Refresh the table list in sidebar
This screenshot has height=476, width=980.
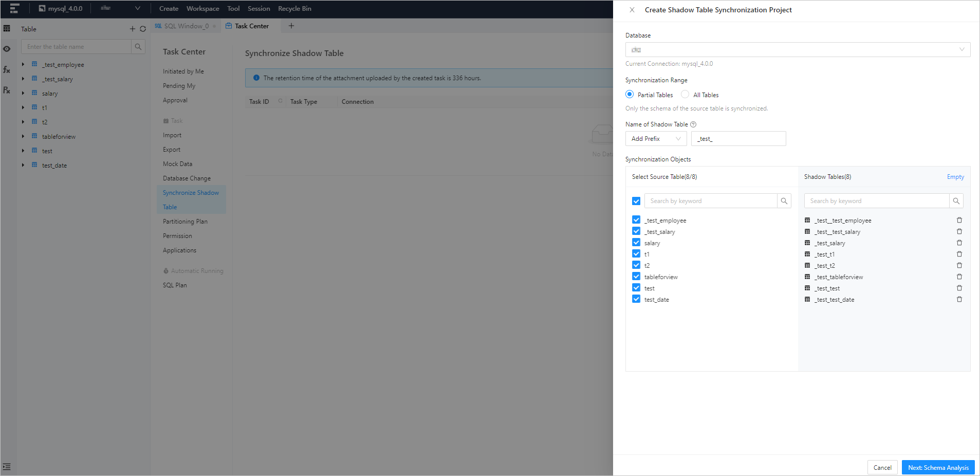tap(143, 29)
